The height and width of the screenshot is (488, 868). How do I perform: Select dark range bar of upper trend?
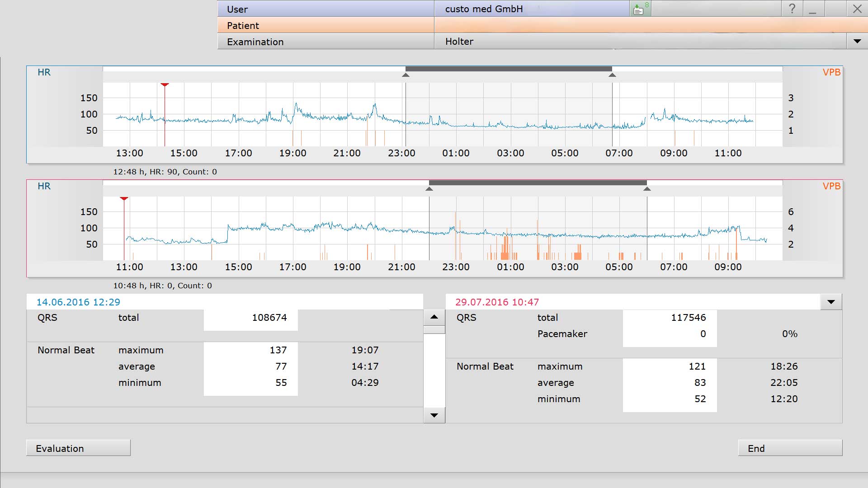(509, 69)
